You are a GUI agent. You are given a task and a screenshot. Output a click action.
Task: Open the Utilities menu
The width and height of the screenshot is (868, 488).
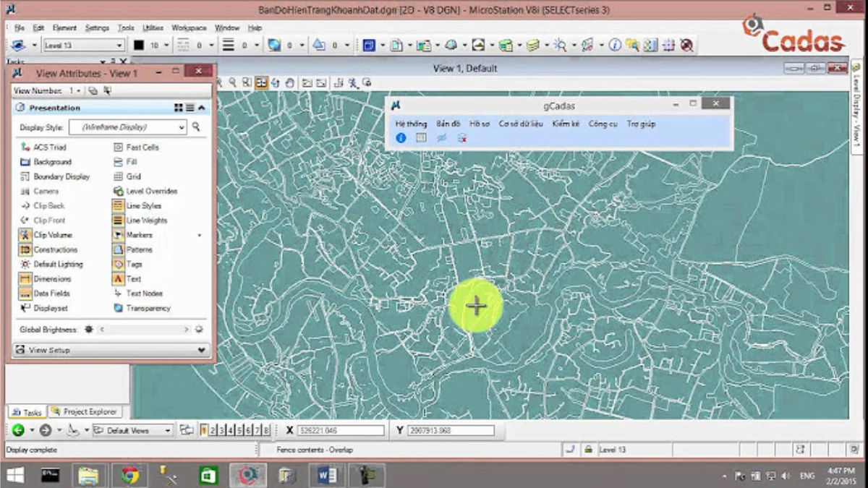(153, 28)
